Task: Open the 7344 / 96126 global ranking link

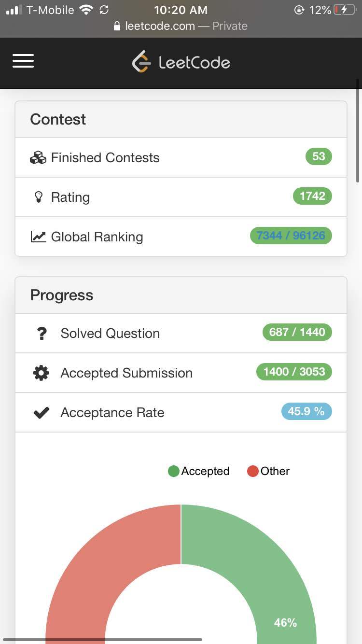Action: click(x=291, y=236)
